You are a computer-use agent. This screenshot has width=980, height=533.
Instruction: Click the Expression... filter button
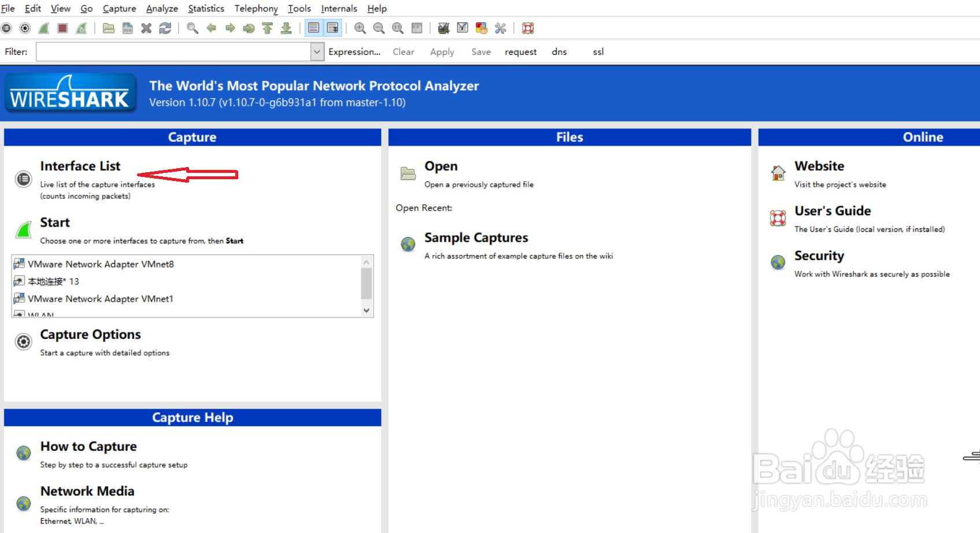[354, 51]
